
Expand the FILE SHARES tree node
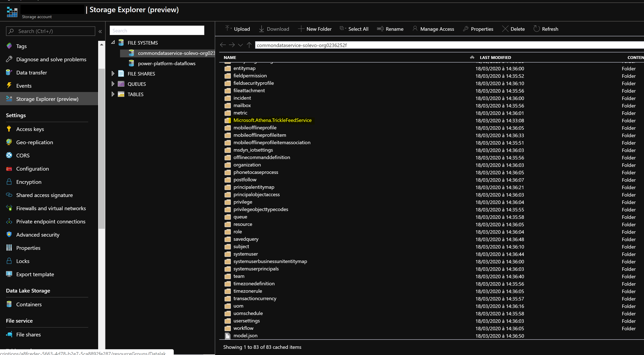pos(113,74)
